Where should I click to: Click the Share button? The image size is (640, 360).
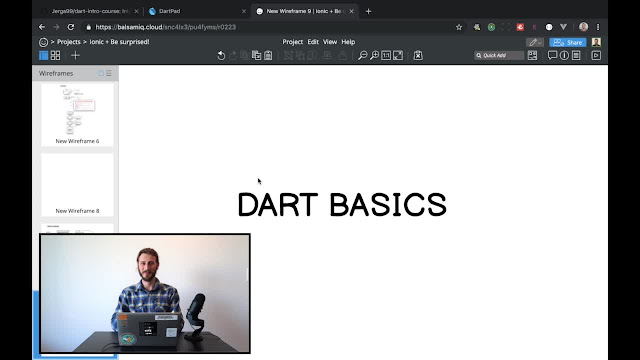[568, 42]
